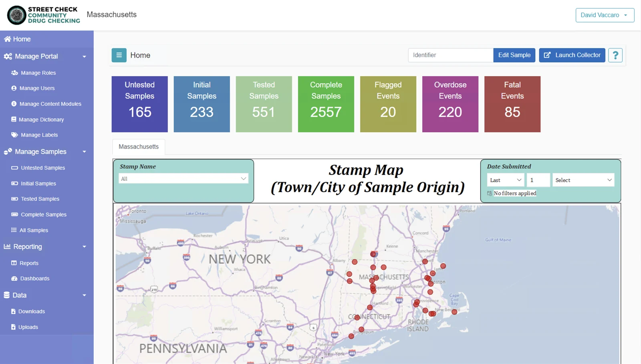Click the Dashboards gauge icon
This screenshot has width=641, height=364.
(x=14, y=279)
